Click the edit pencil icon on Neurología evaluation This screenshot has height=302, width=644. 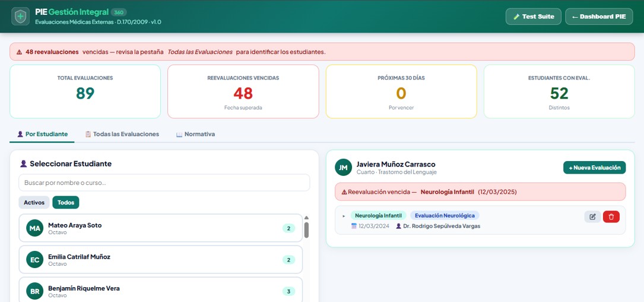pyautogui.click(x=592, y=217)
